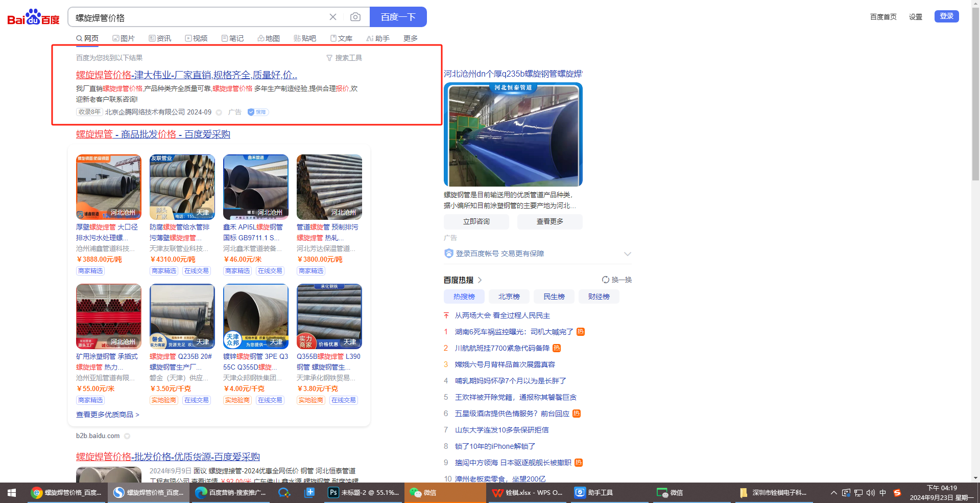Click the 查看更多 button
The width and height of the screenshot is (980, 503).
(550, 221)
